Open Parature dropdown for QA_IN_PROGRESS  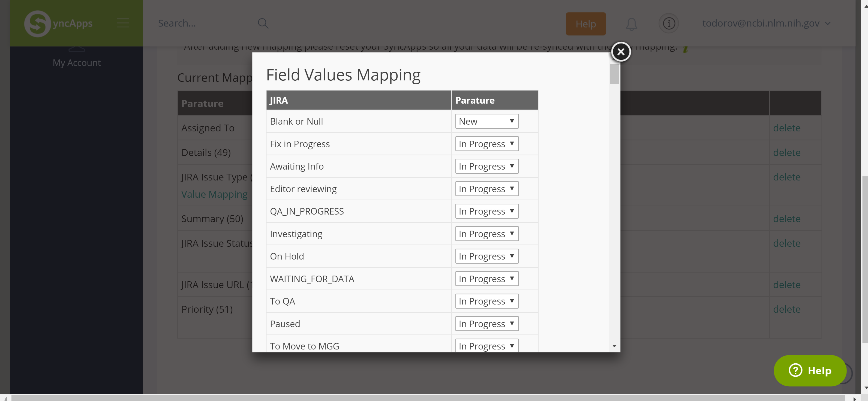point(486,211)
